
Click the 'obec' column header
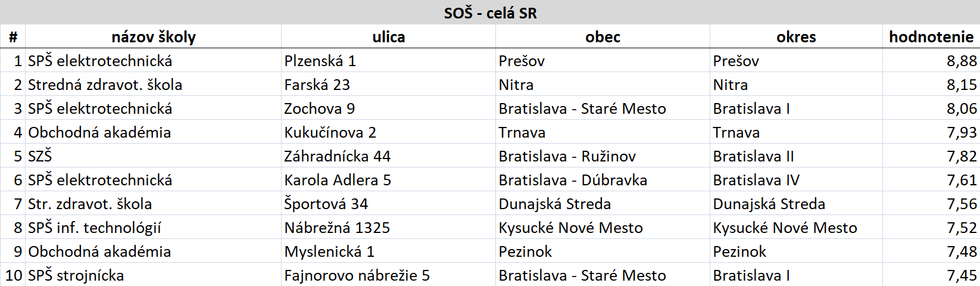[603, 36]
